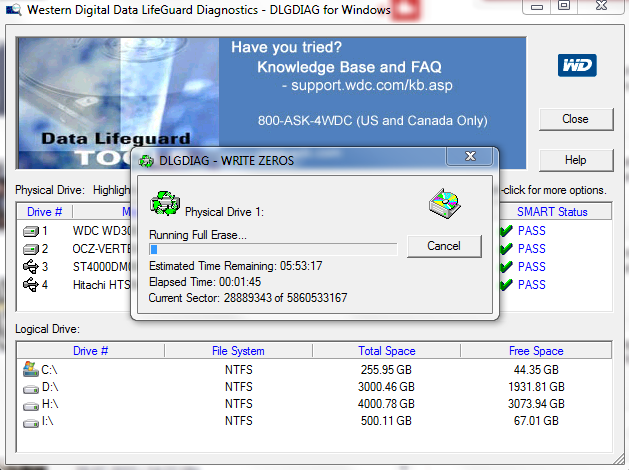Click the 255.95 GB total space value
The image size is (629, 470).
point(386,370)
